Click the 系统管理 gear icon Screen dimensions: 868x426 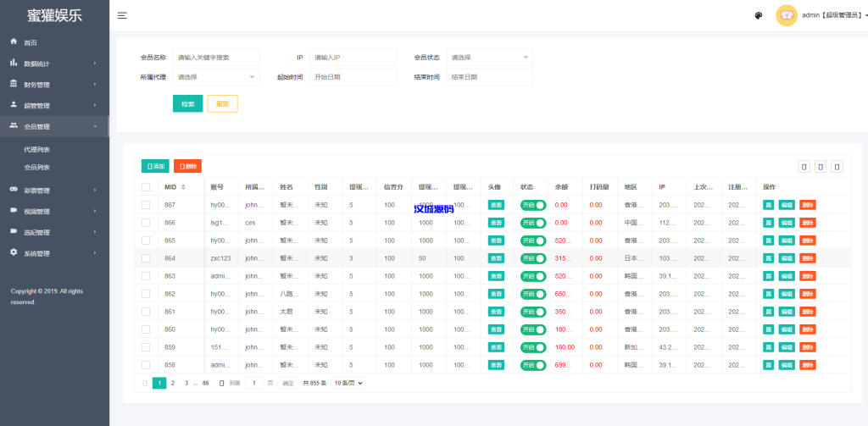(14, 252)
